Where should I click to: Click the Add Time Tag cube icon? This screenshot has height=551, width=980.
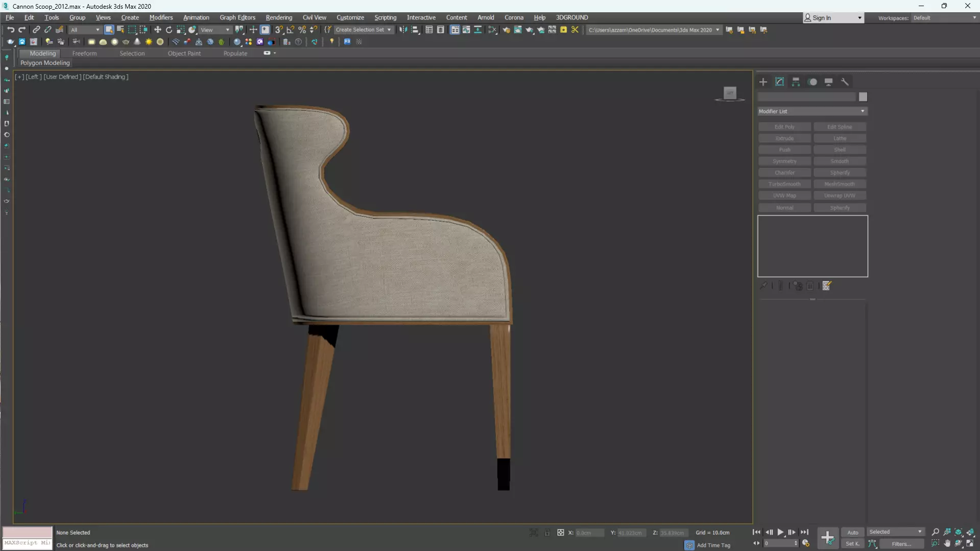click(x=689, y=545)
